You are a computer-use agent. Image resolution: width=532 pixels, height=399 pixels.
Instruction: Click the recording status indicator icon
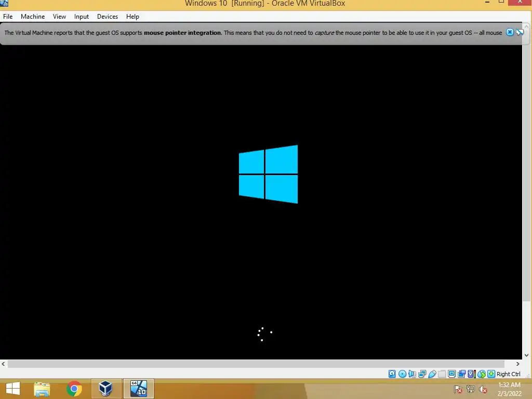(461, 374)
